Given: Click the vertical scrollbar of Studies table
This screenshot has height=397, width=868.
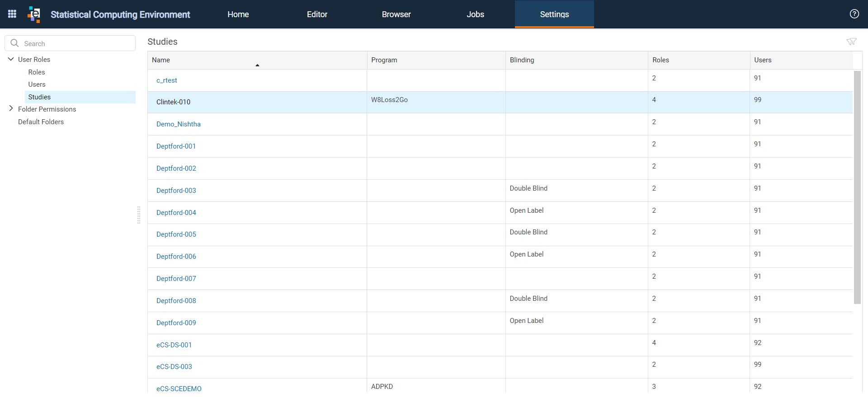Looking at the screenshot, I should click(857, 187).
